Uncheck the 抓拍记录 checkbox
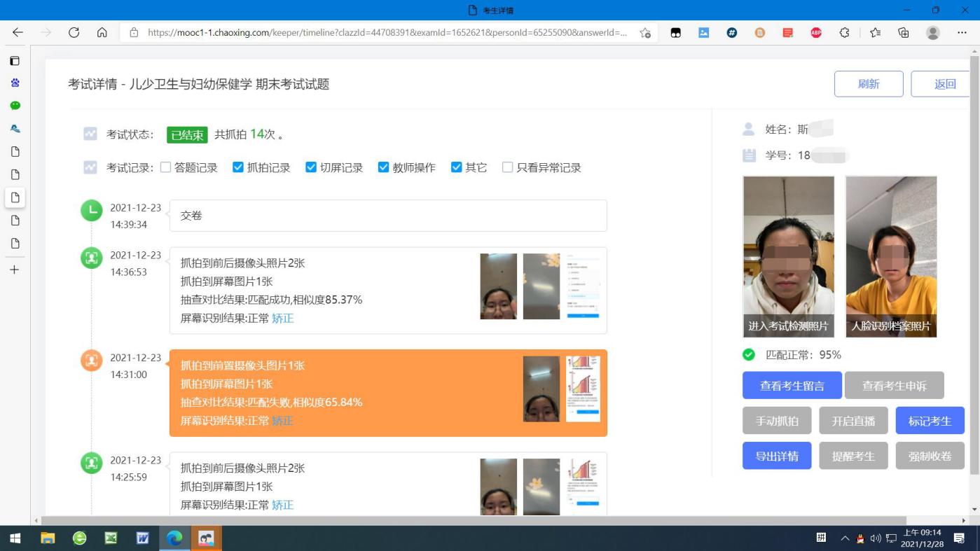The width and height of the screenshot is (980, 551). (238, 167)
